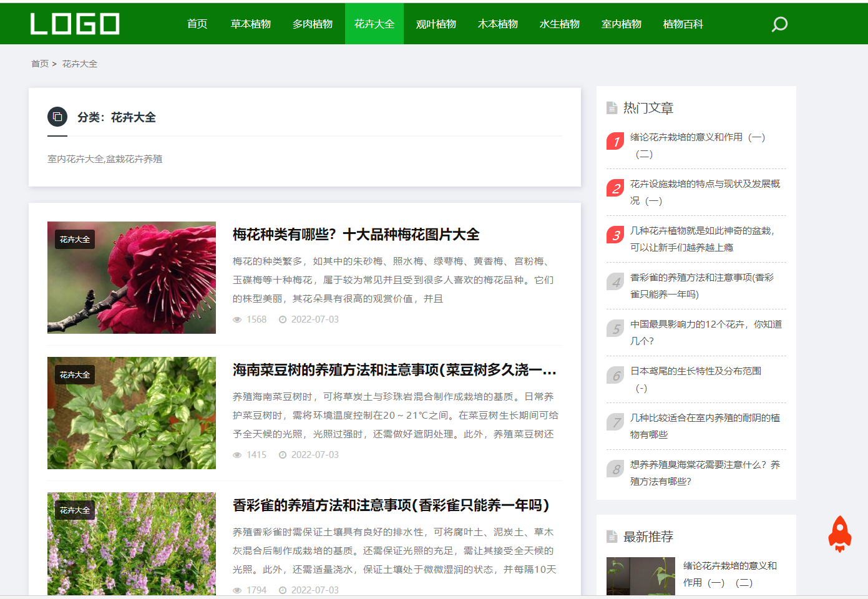Click the 梅花的种类繁多 article summary text

tap(393, 280)
